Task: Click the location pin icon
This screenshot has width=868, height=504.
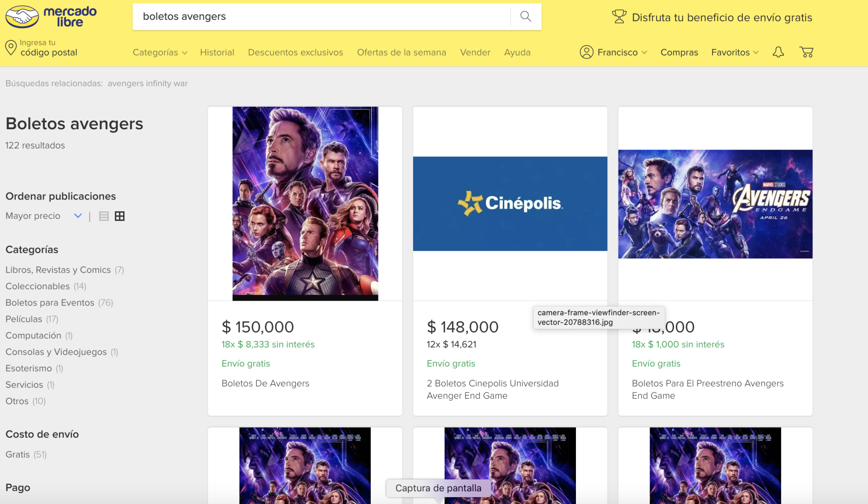Action: (11, 47)
